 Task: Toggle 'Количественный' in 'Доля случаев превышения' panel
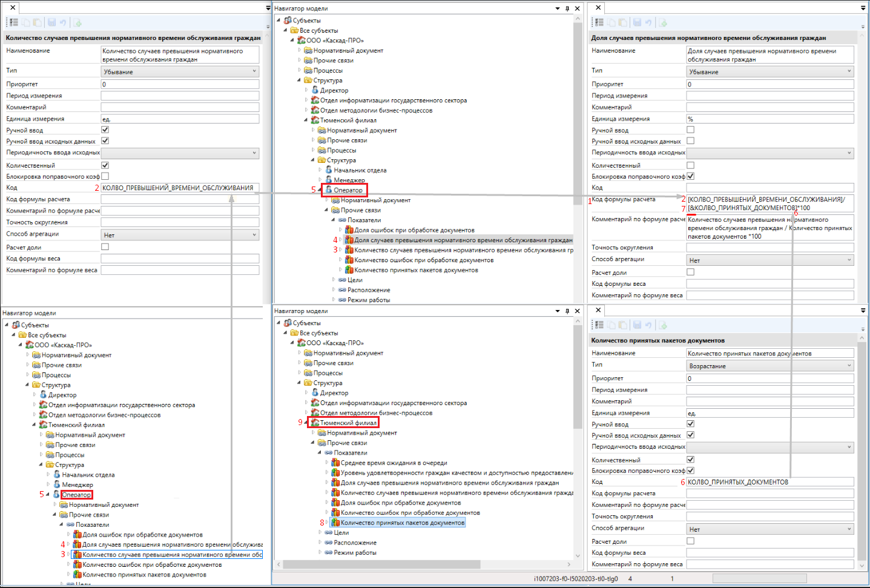coord(691,165)
